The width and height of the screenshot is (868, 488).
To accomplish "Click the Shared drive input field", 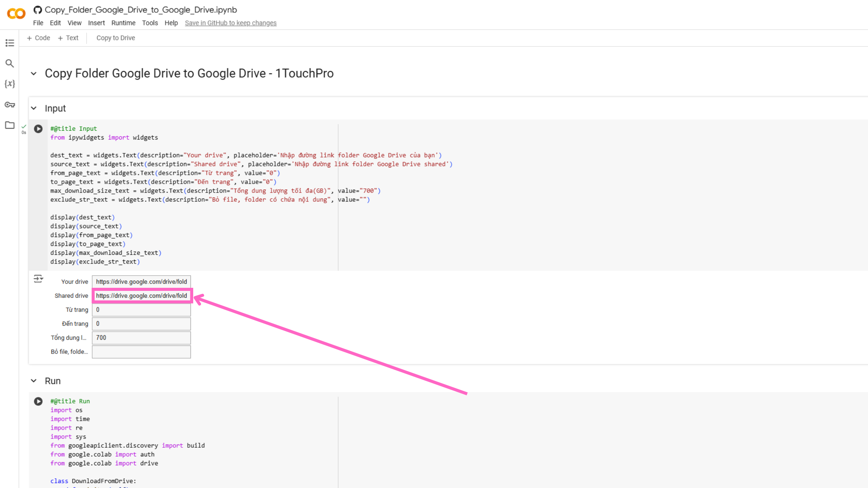I will (141, 296).
